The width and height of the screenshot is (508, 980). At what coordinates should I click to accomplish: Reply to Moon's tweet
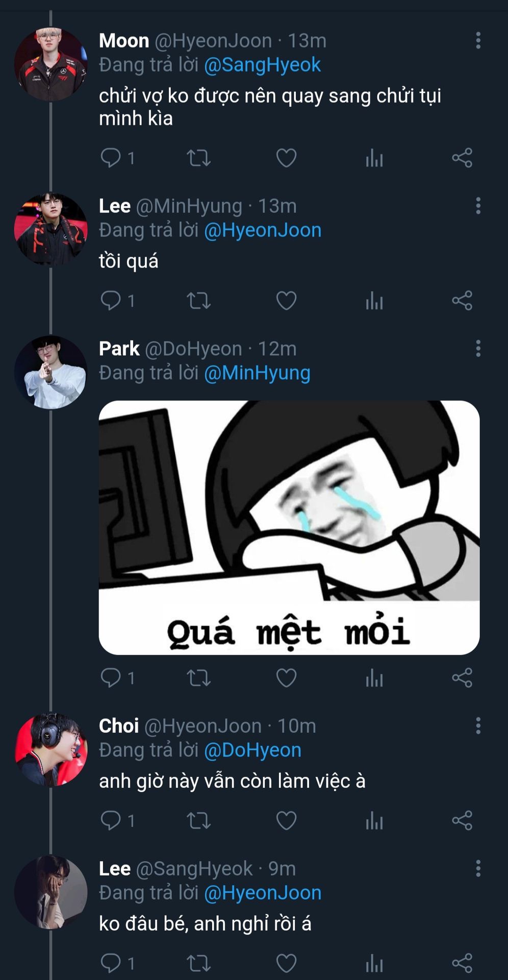[111, 158]
